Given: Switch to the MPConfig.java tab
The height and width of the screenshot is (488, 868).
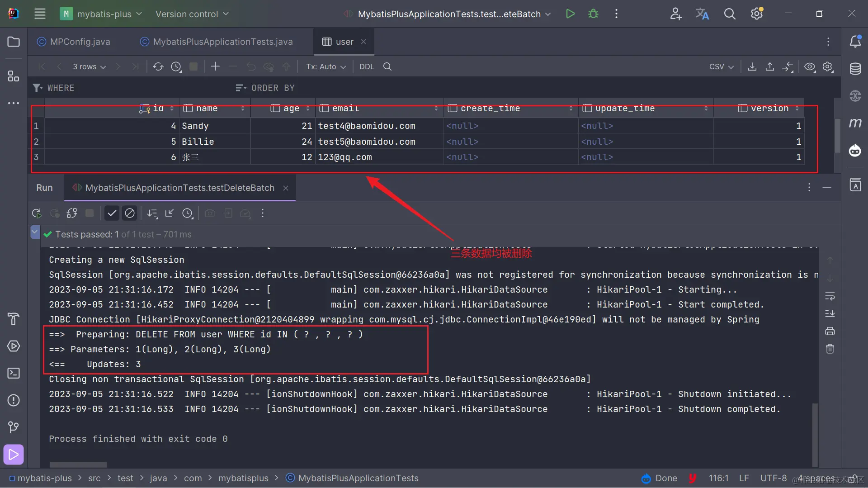Looking at the screenshot, I should pos(74,42).
